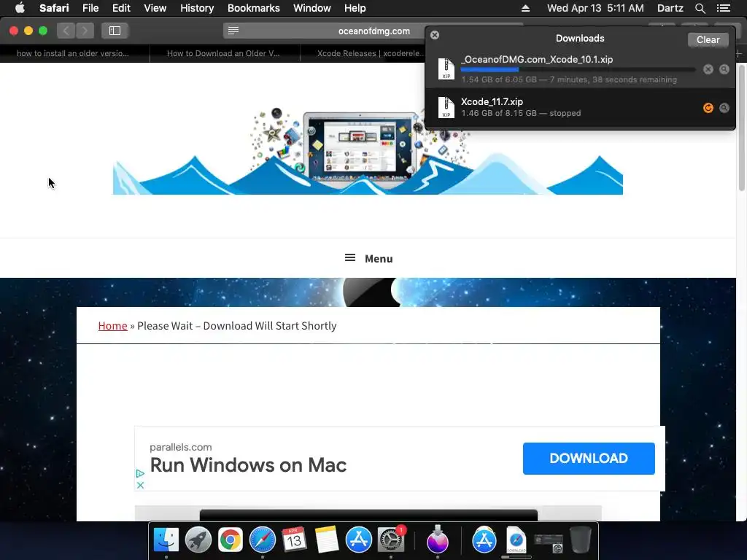The width and height of the screenshot is (747, 560).
Task: Clear the Downloads list
Action: click(708, 40)
